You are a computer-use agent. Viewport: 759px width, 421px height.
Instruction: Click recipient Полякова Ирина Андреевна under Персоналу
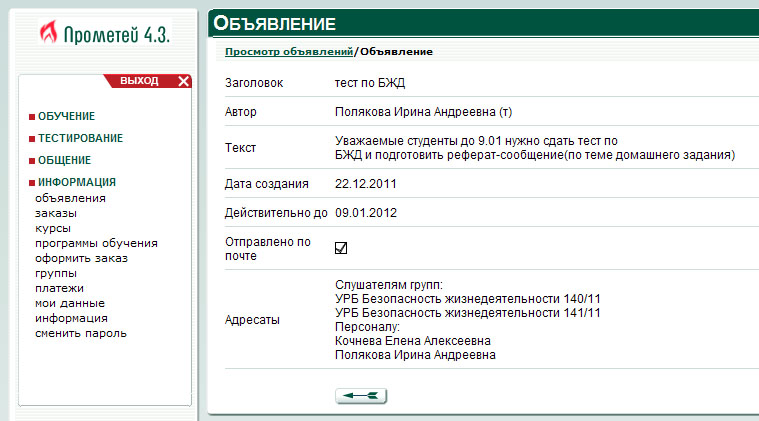tap(415, 355)
